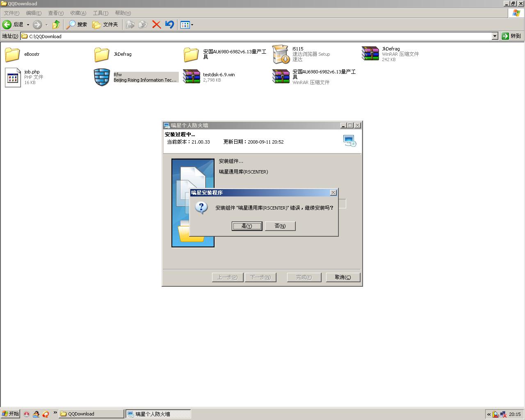This screenshot has height=420, width=525.
Task: Select the eBoostr folder icon
Action: (x=12, y=55)
